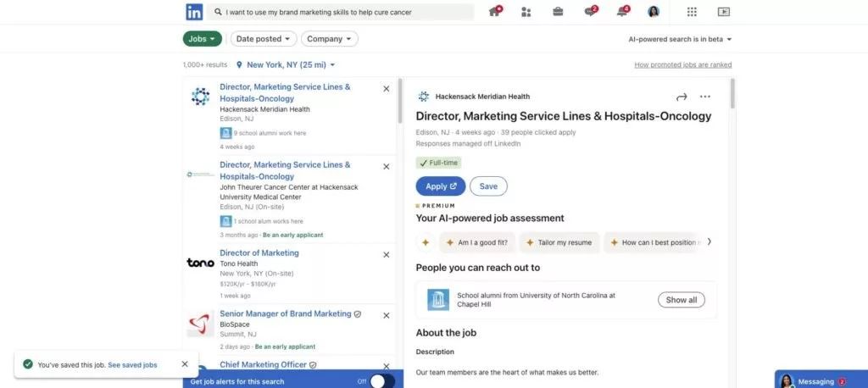This screenshot has width=868, height=388.
Task: Click the search magnifier icon
Action: coord(218,12)
